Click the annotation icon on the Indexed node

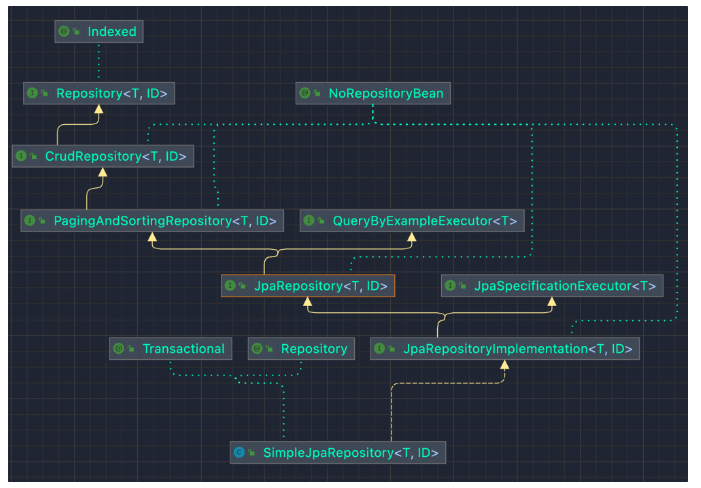pyautogui.click(x=64, y=31)
